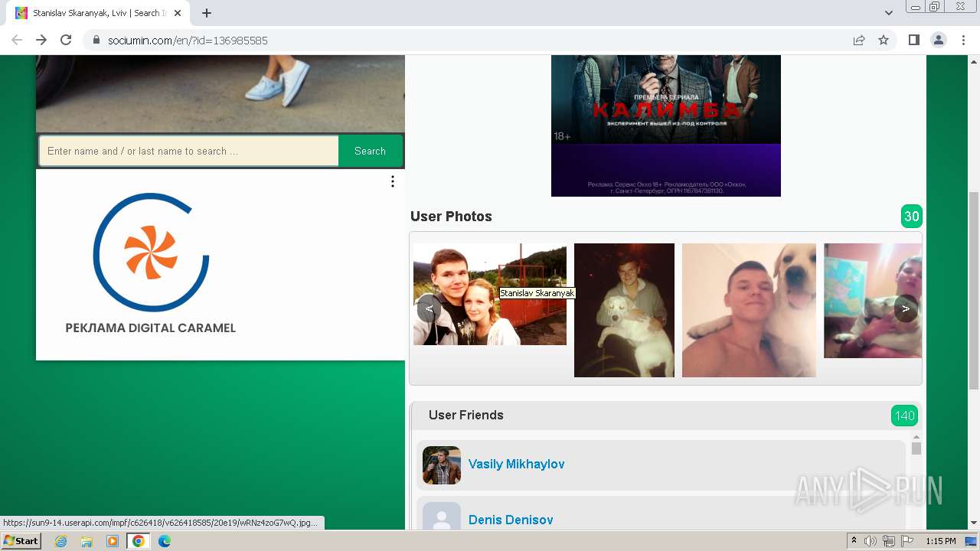The height and width of the screenshot is (551, 980).
Task: Show hidden system tray icons
Action: click(854, 541)
